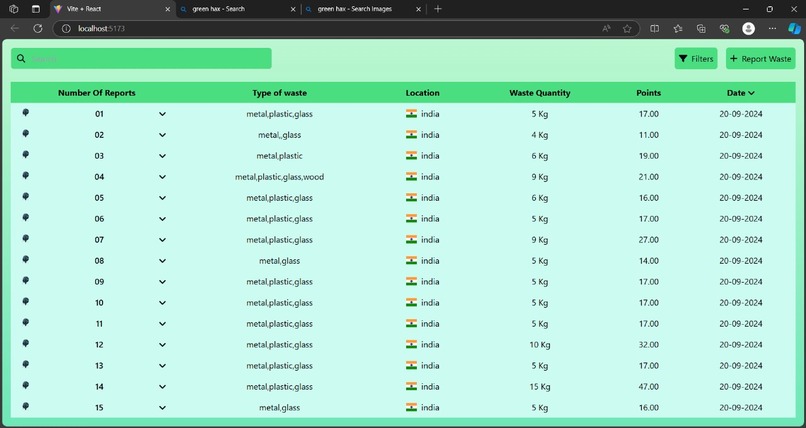Click the tree icon in row 04
This screenshot has width=806, height=428.
tap(26, 176)
